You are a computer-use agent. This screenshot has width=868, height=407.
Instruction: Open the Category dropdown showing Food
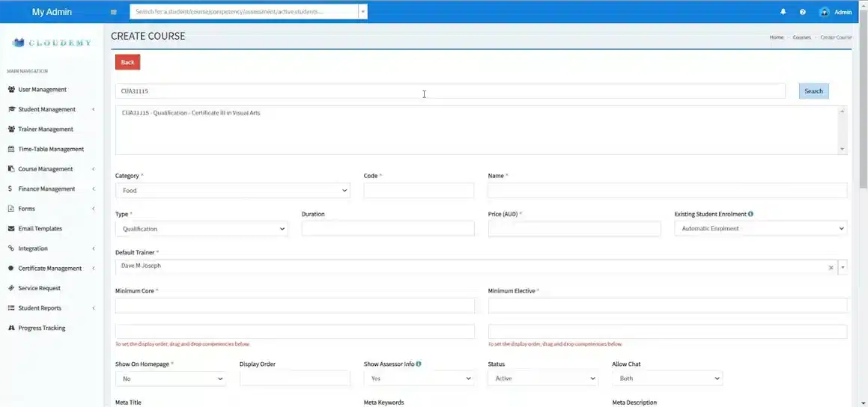point(232,190)
